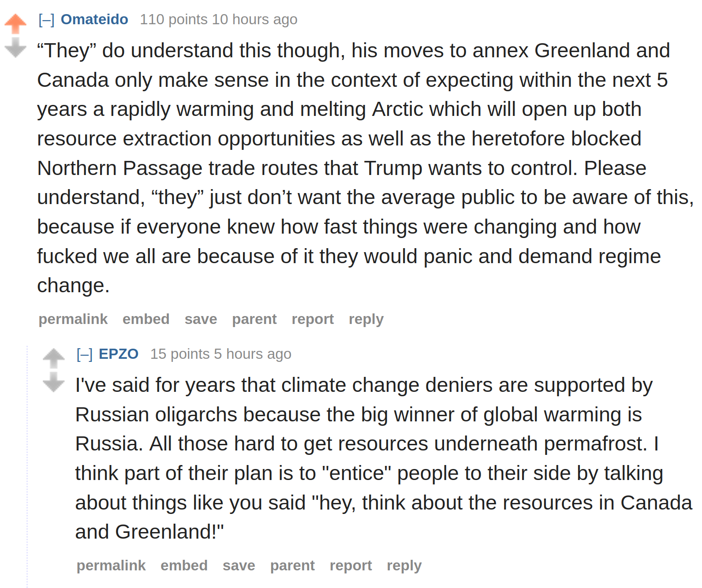Collapse Omateido's comment thread
Image resolution: width=702 pixels, height=588 pixels.
pos(46,20)
